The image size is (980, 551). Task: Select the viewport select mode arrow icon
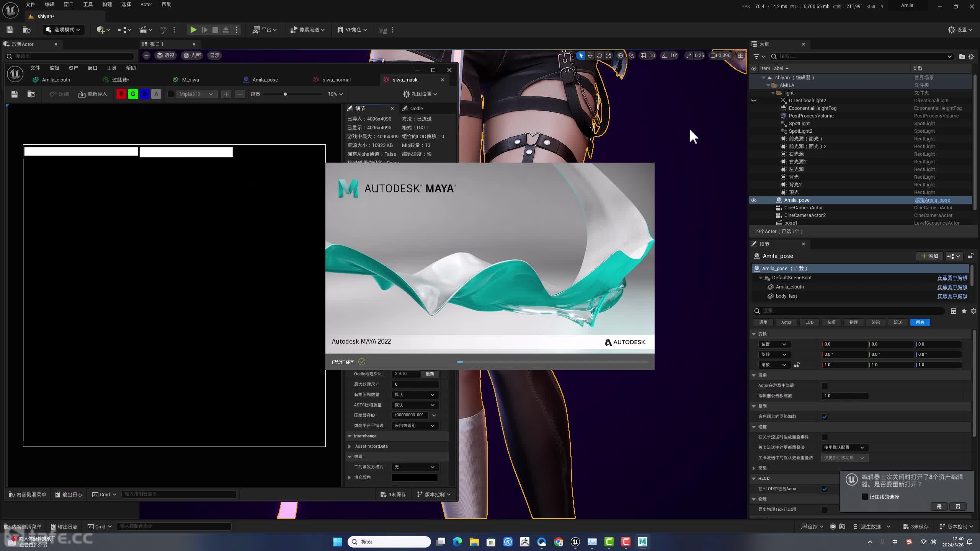pyautogui.click(x=581, y=55)
